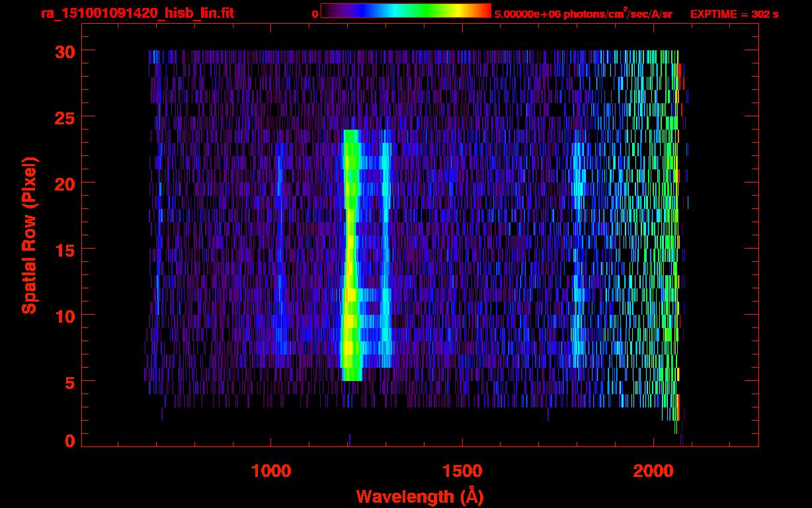
Task: Click the rainbow color scale bar
Action: [406, 11]
